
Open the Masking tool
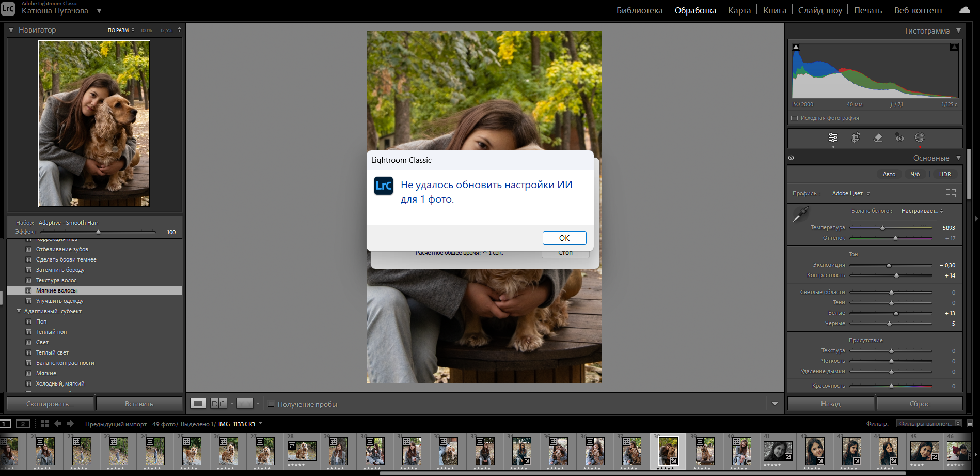coord(920,137)
